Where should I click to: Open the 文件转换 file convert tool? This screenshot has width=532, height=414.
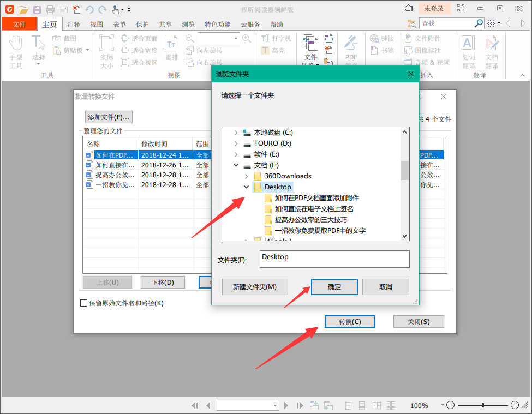point(312,49)
